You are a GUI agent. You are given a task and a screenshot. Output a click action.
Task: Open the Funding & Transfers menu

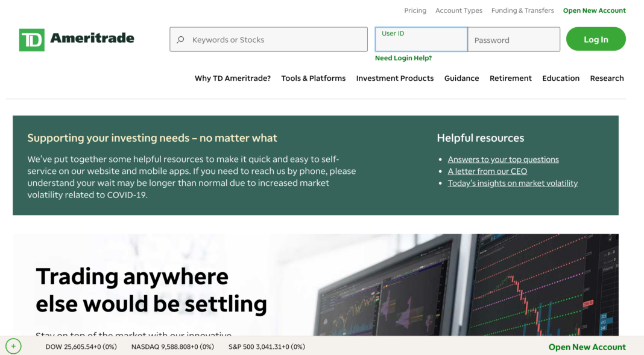[522, 10]
